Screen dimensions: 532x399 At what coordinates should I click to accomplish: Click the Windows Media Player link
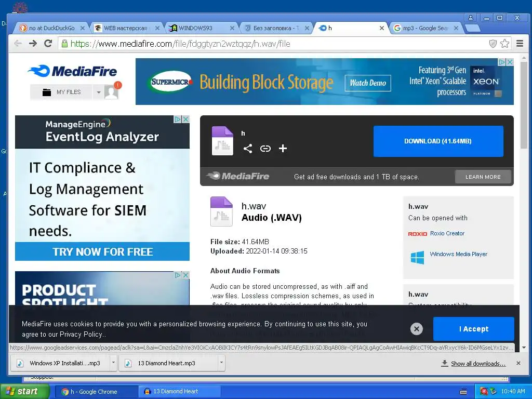[458, 254]
